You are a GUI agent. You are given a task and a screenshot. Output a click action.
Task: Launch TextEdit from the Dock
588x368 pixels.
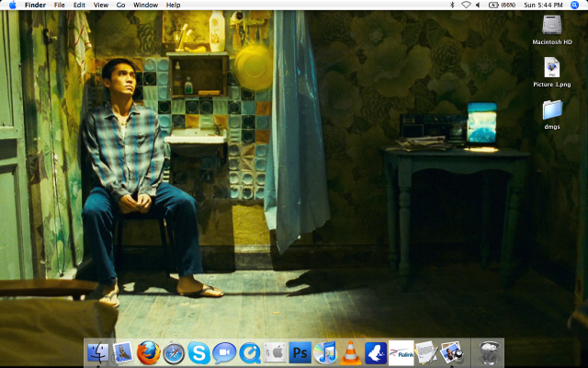426,352
